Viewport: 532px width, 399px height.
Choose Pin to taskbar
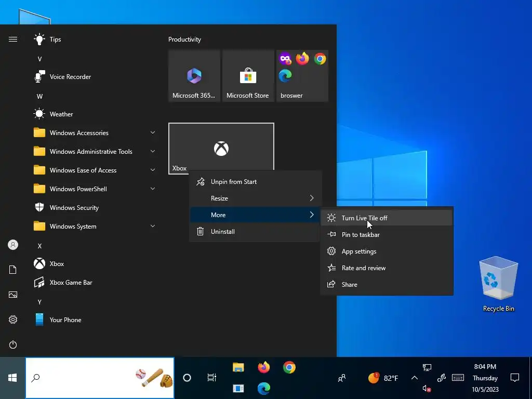point(387,234)
